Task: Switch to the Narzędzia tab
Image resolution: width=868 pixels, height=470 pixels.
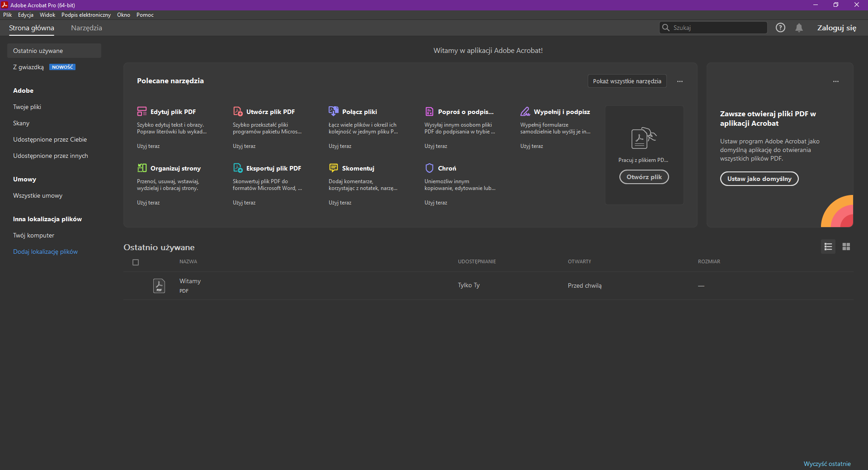Action: pos(86,28)
